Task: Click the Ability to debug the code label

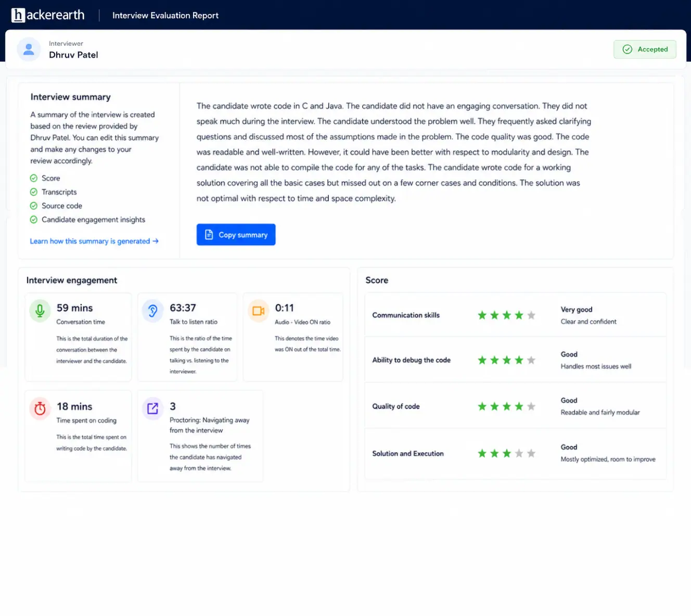Action: (412, 360)
